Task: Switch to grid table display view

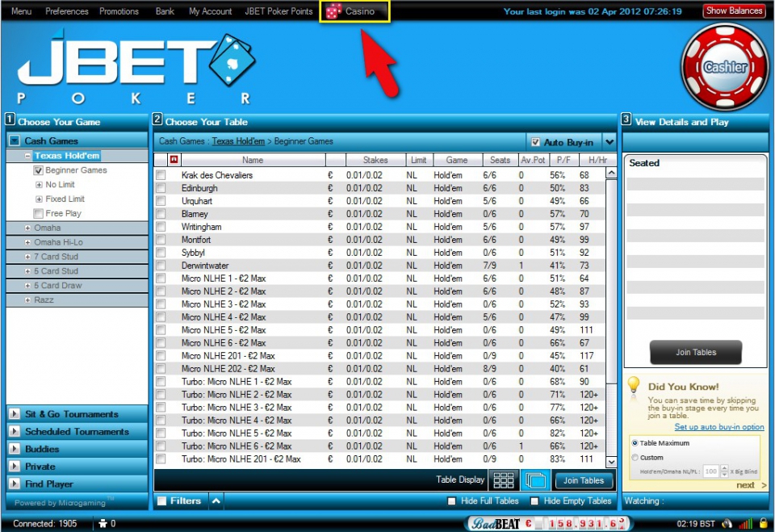Action: (503, 480)
